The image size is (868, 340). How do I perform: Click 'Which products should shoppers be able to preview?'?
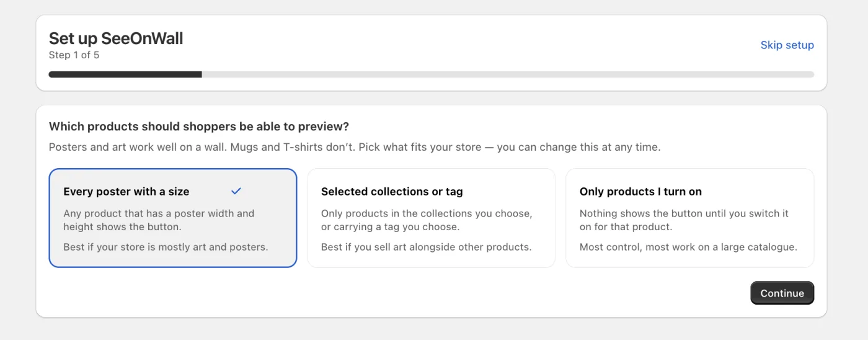coord(199,127)
